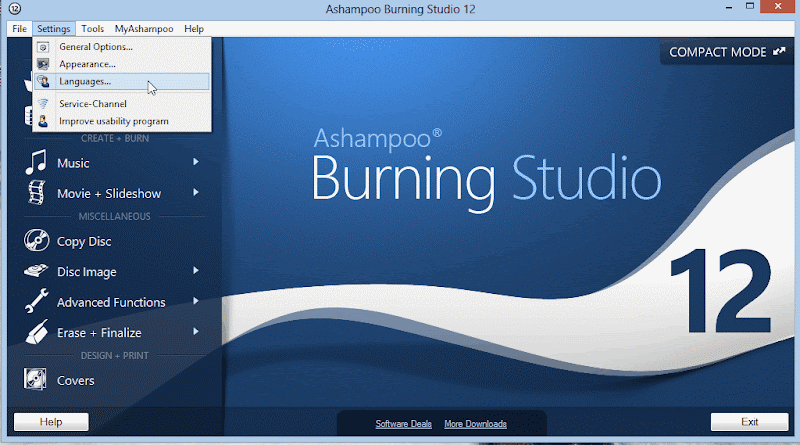
Task: Click the Copy Disc icon
Action: (x=36, y=240)
